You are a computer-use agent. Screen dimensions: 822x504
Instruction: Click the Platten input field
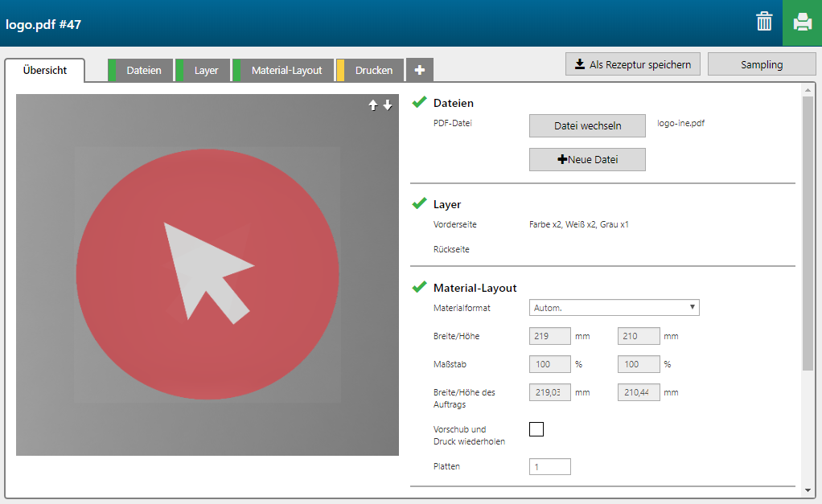550,466
